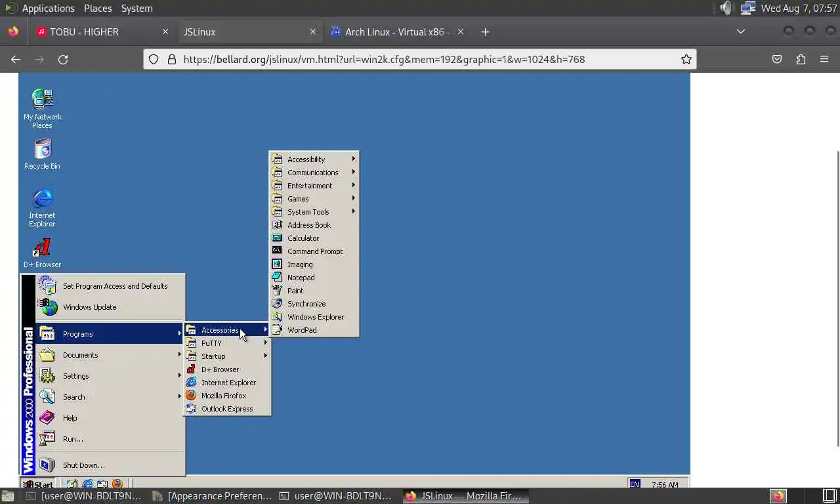Image resolution: width=840 pixels, height=504 pixels.
Task: Expand the System Tools submenu arrow
Action: pos(354,212)
